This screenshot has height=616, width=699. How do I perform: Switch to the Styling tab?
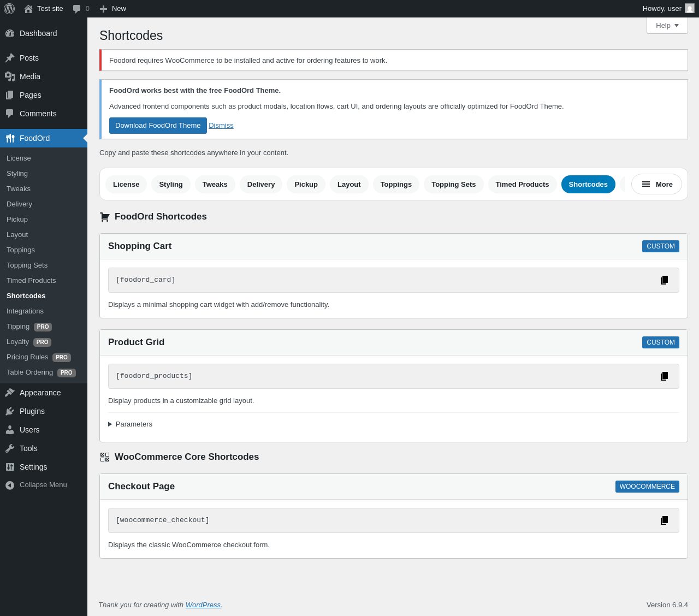[171, 185]
